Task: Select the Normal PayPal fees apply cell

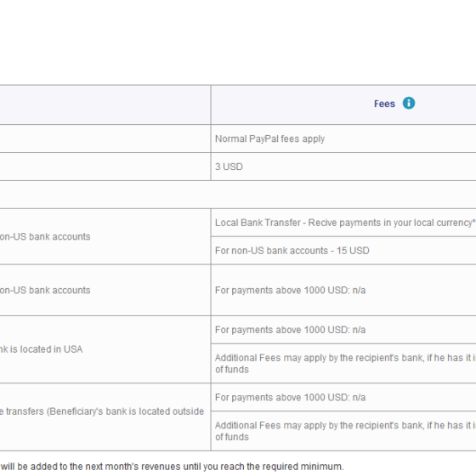Action: point(343,139)
